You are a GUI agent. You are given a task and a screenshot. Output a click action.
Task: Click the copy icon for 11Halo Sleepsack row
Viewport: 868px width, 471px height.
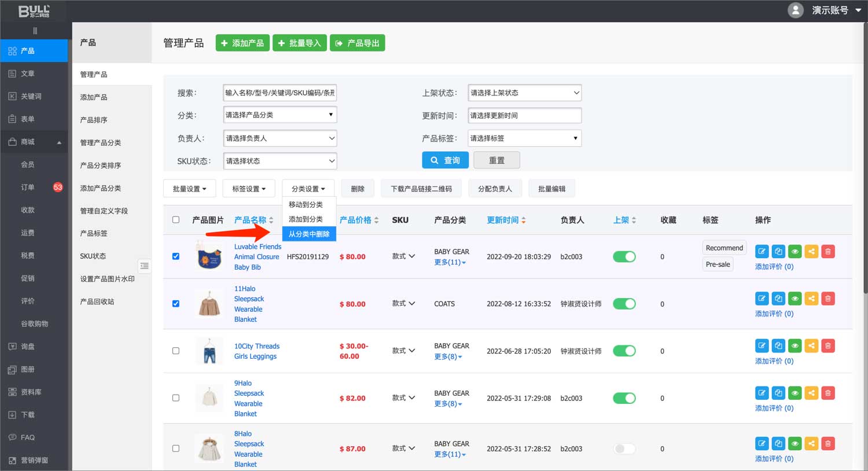[x=778, y=299]
